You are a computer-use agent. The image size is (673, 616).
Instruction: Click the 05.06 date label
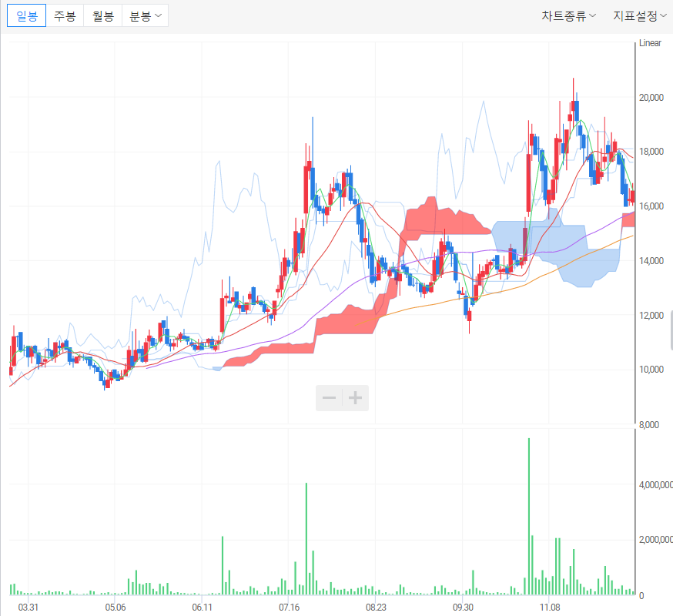115,607
